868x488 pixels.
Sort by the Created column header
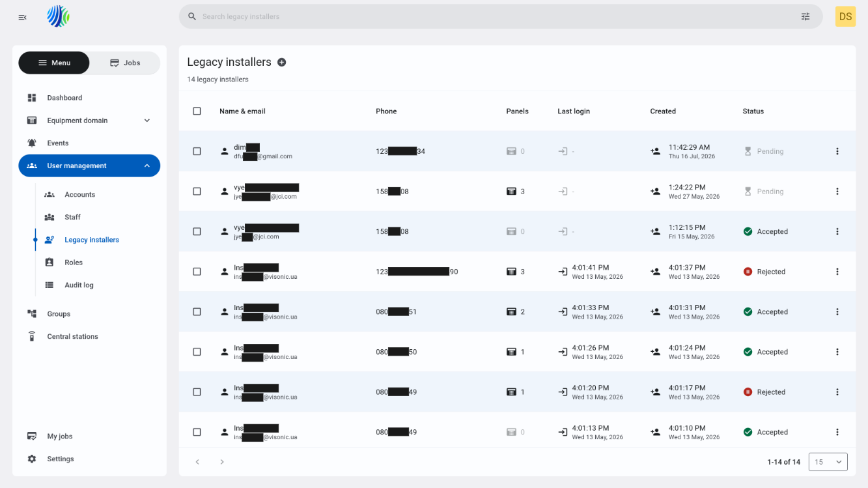pos(663,111)
